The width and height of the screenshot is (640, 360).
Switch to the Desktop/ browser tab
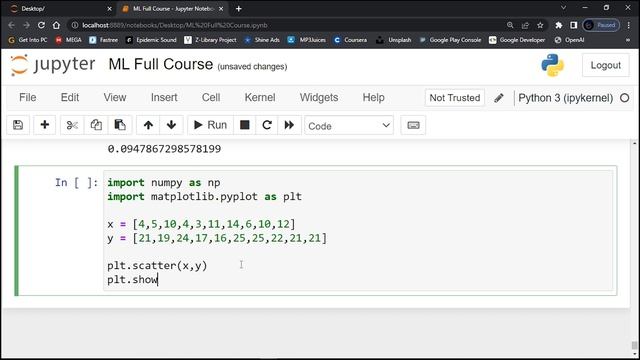pyautogui.click(x=57, y=9)
